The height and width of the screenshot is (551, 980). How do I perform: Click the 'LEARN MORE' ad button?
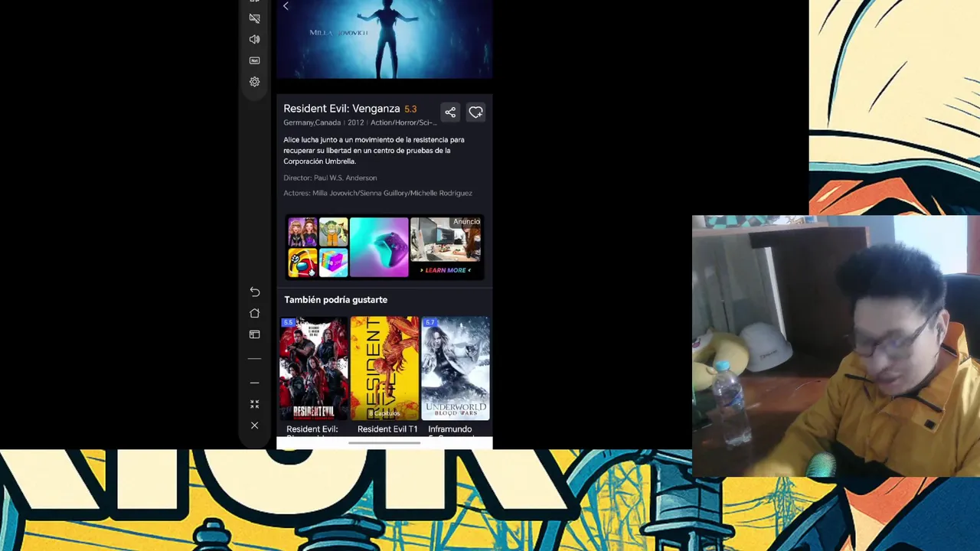pyautogui.click(x=446, y=270)
